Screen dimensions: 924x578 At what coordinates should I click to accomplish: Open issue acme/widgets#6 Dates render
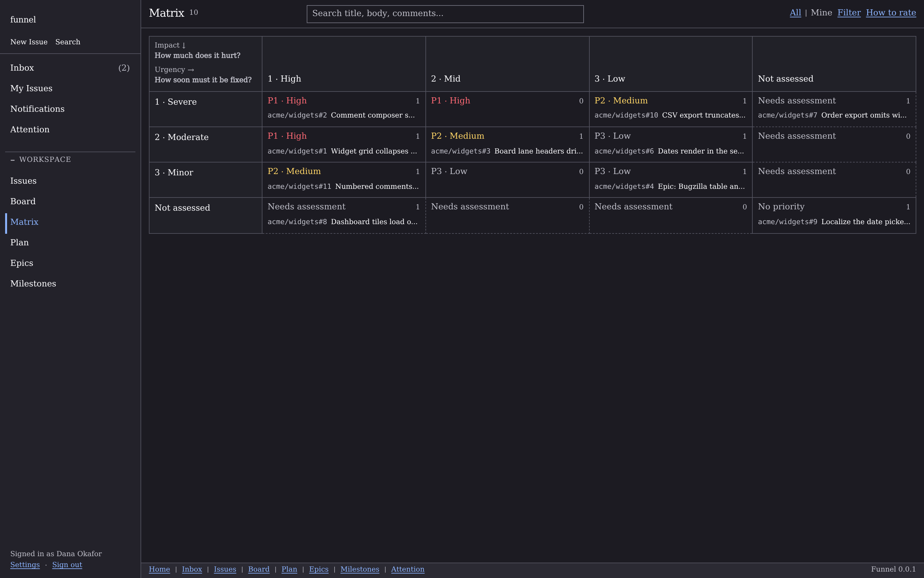(669, 151)
